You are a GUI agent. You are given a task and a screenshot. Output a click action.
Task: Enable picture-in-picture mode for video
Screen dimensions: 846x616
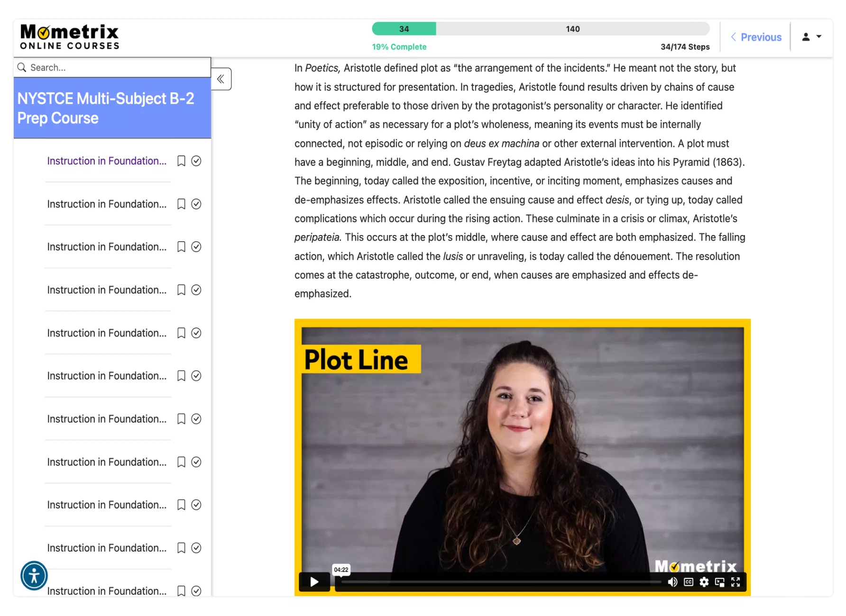(x=720, y=582)
